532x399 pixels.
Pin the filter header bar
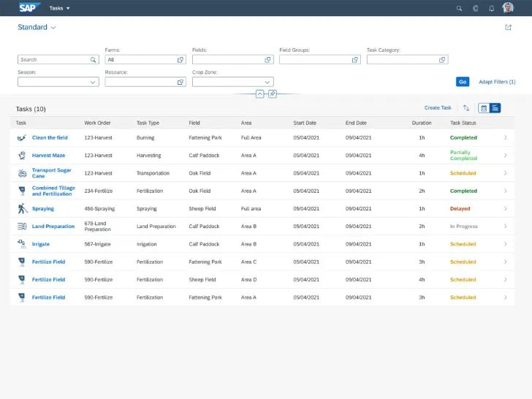pyautogui.click(x=272, y=94)
